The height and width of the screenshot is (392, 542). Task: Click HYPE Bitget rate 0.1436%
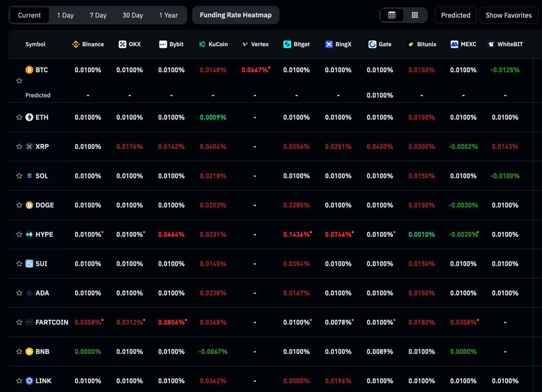tap(297, 234)
